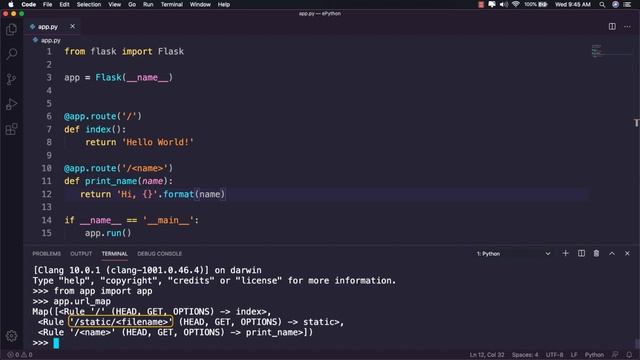Image resolution: width=640 pixels, height=360 pixels.
Task: Open the Apple menu
Action: (x=11, y=4)
